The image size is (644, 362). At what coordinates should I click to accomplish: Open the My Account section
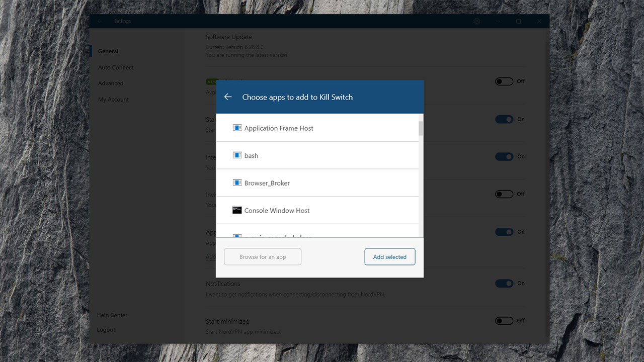[x=113, y=100]
